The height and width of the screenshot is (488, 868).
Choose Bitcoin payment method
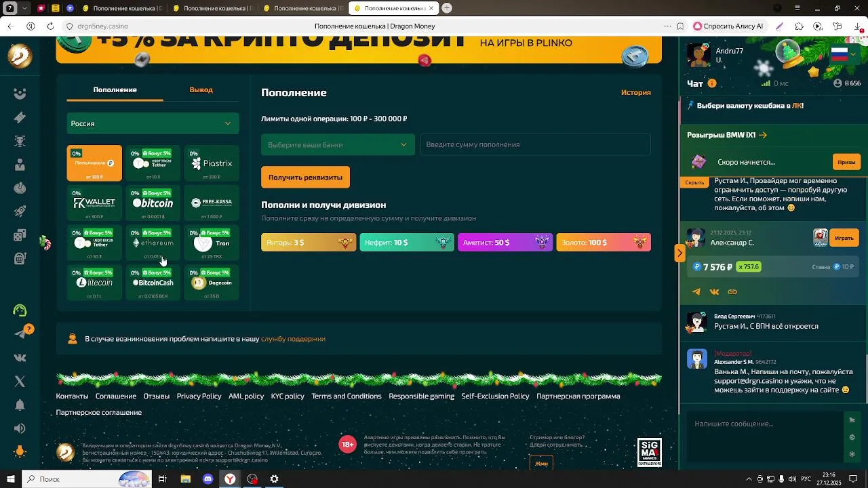tap(153, 203)
